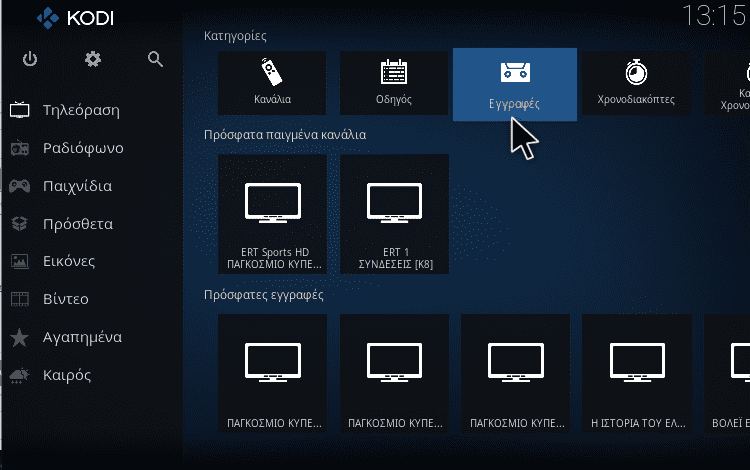Image resolution: width=750 pixels, height=470 pixels.
Task: Open the search magnifier icon
Action: coord(155,59)
